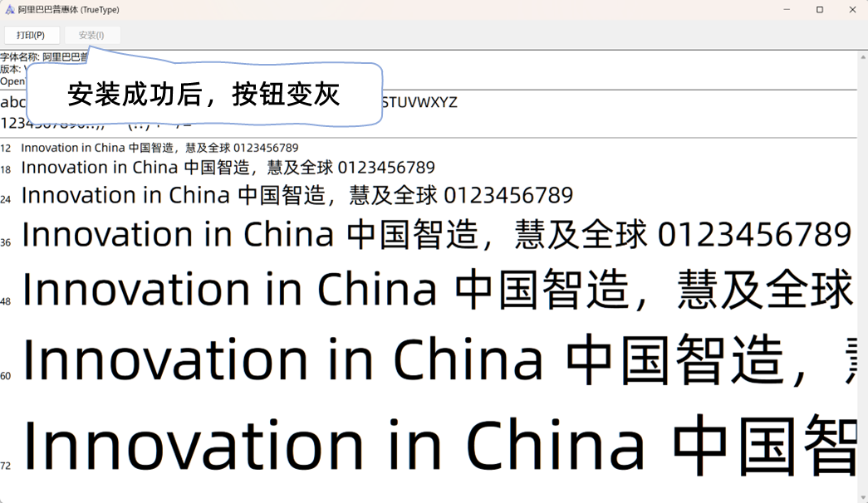Select the size 48 sample text row

point(432,288)
